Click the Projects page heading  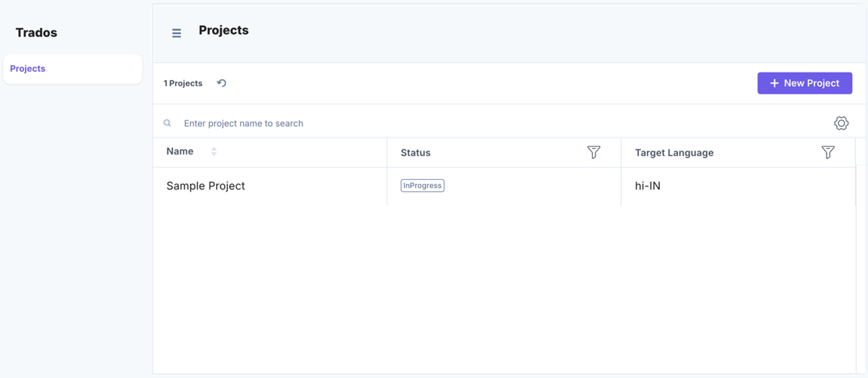(224, 30)
